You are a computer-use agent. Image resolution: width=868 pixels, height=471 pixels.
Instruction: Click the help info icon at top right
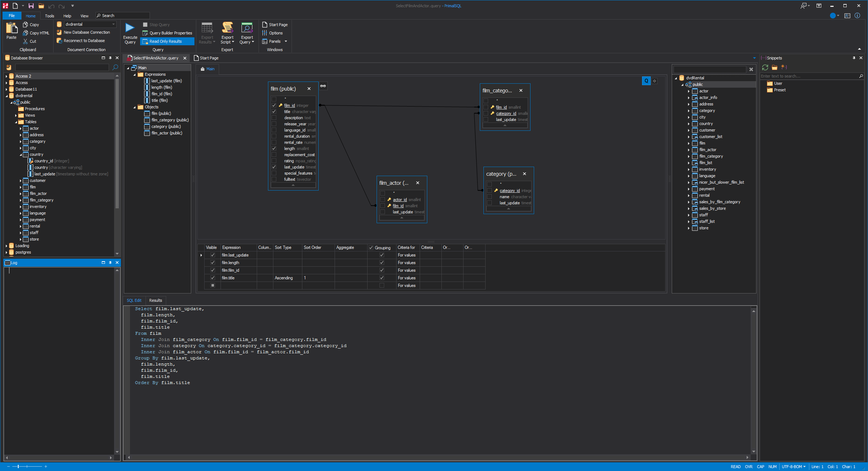click(x=857, y=16)
